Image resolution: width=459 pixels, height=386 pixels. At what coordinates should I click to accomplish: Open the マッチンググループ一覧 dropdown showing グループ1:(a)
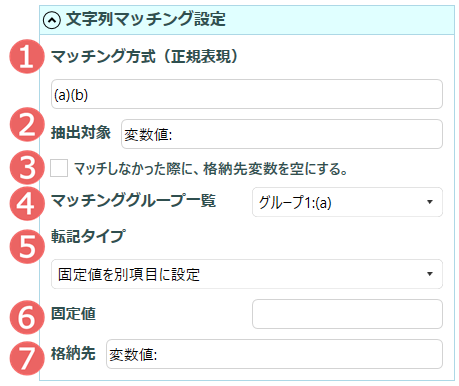point(347,202)
